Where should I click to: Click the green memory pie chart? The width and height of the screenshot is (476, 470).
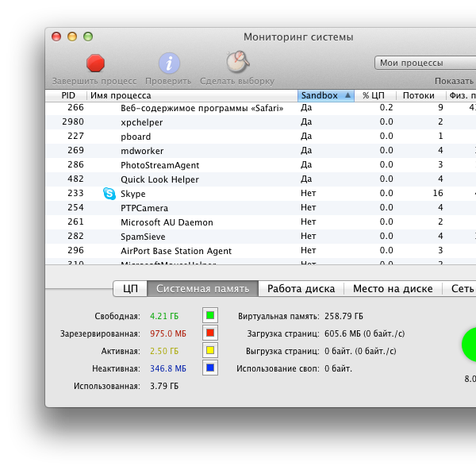[x=469, y=345]
